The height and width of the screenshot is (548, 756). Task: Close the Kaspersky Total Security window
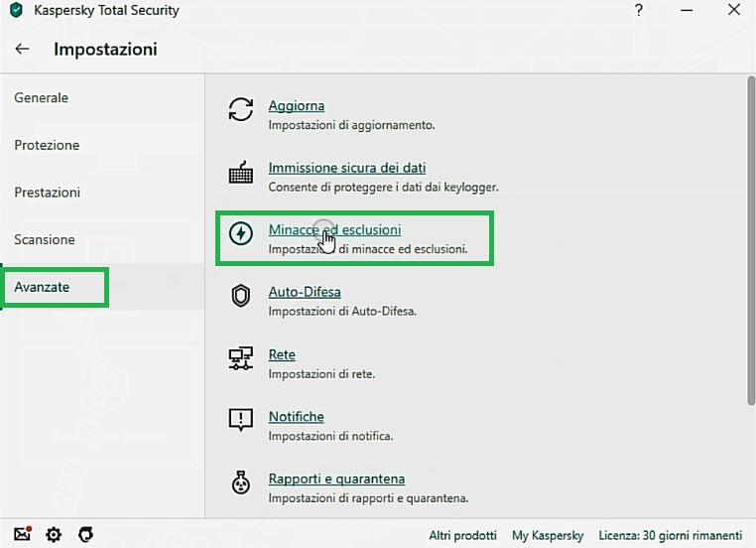pos(734,10)
